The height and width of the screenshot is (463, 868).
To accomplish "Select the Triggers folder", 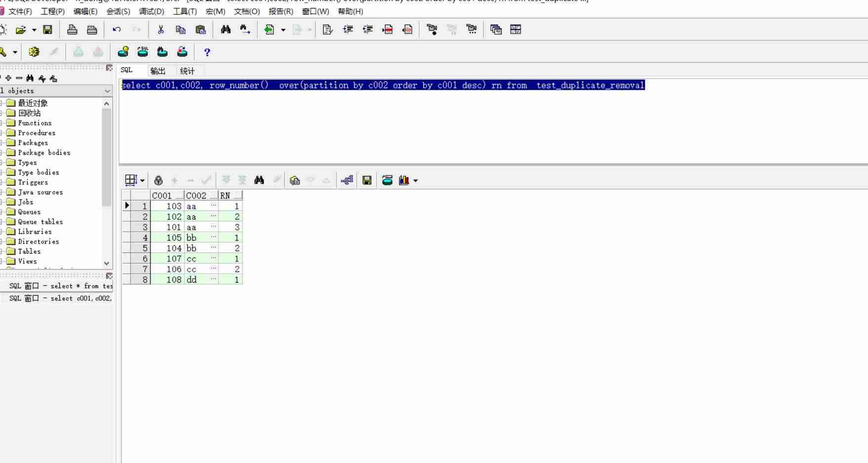I will tap(33, 182).
